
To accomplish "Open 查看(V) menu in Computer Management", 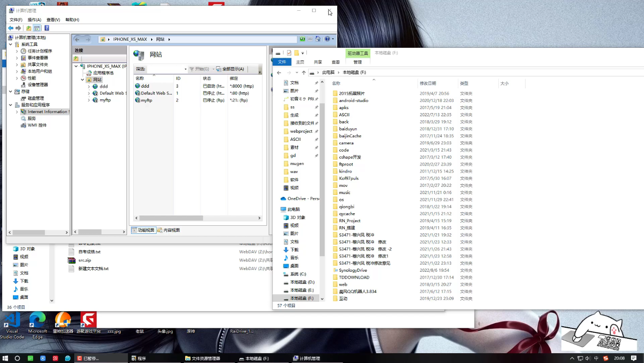I will 53,20.
